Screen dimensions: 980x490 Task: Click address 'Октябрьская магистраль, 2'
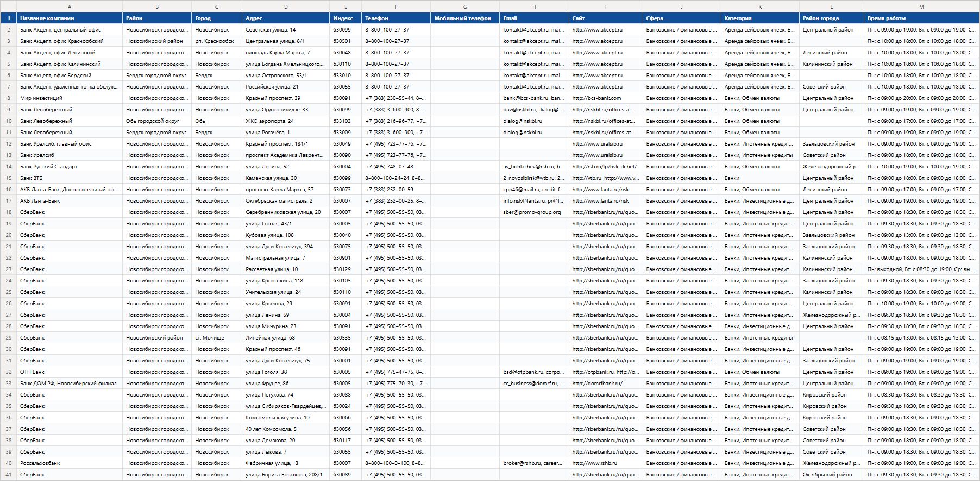(x=286, y=201)
